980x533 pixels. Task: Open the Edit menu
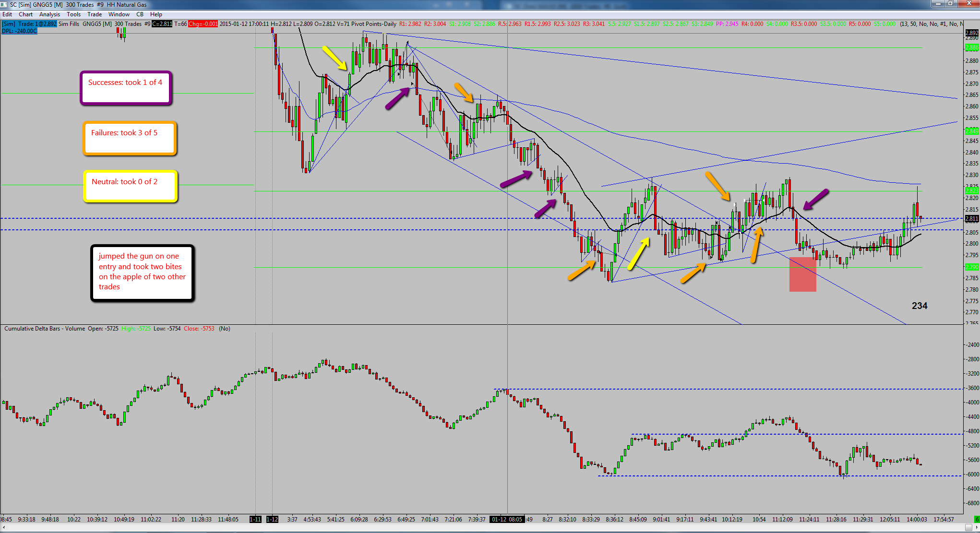[x=7, y=14]
